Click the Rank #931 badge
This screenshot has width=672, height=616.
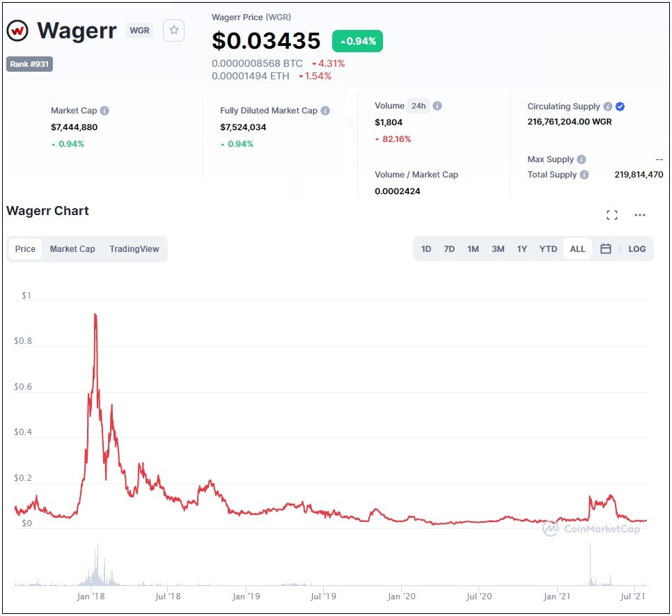pyautogui.click(x=29, y=64)
